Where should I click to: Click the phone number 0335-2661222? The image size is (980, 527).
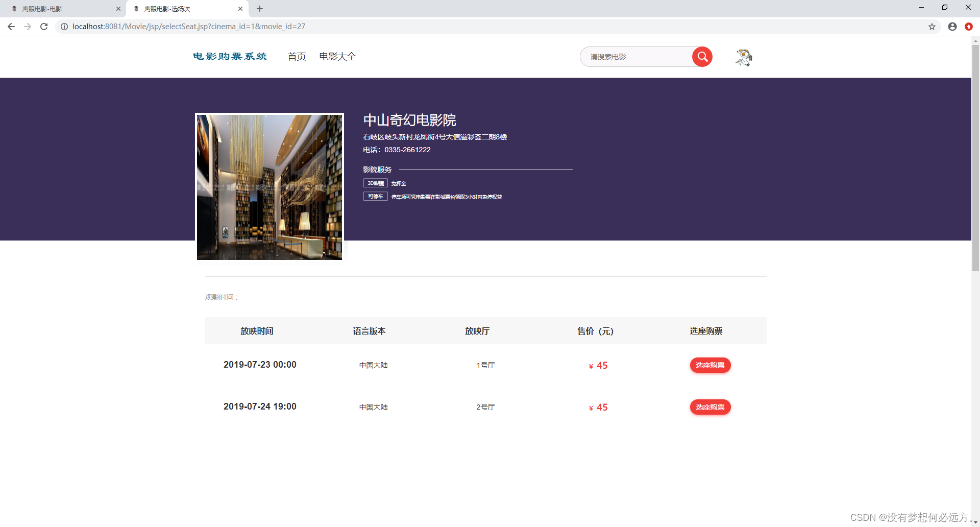point(407,150)
